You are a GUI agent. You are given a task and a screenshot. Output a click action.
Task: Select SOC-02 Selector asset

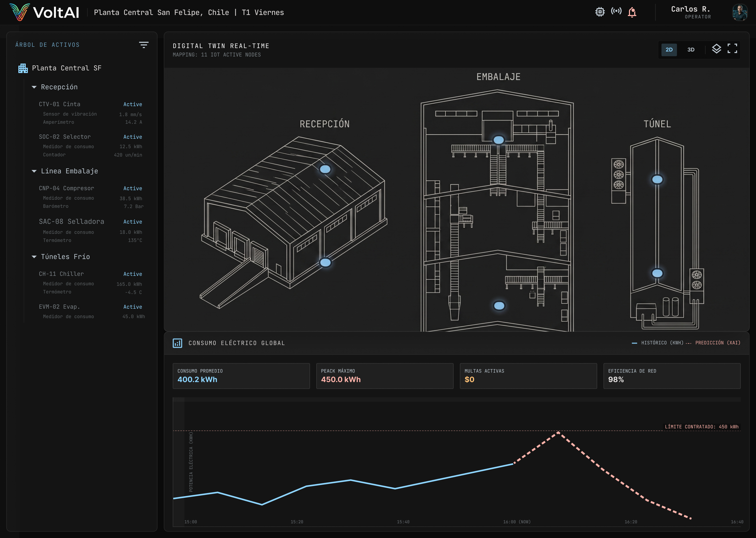point(90,137)
